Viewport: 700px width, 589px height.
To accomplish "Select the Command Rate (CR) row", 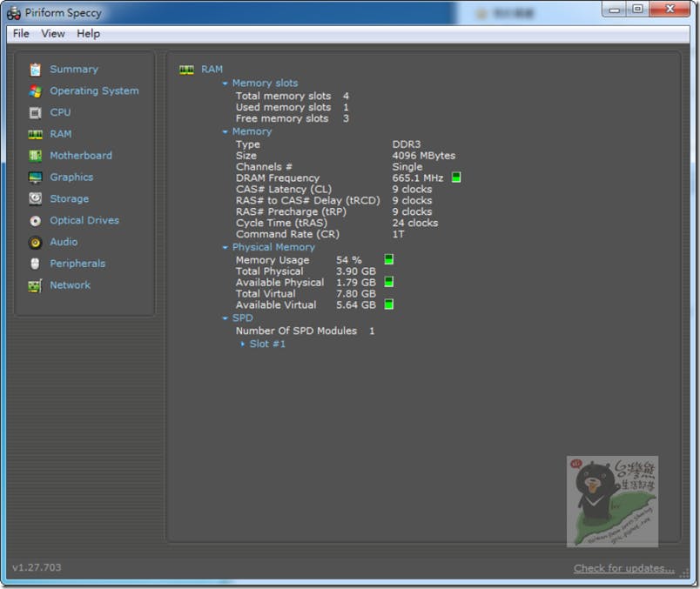I will (320, 234).
